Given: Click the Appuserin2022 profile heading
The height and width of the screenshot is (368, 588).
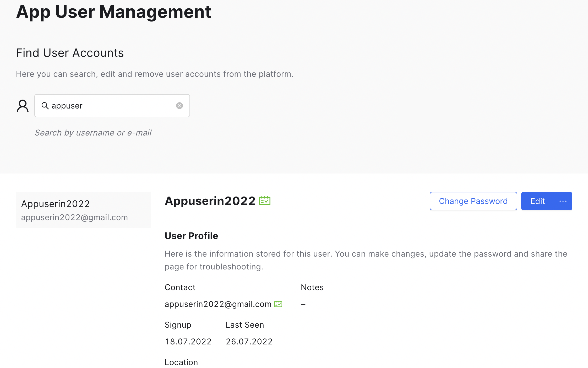Looking at the screenshot, I should (210, 201).
